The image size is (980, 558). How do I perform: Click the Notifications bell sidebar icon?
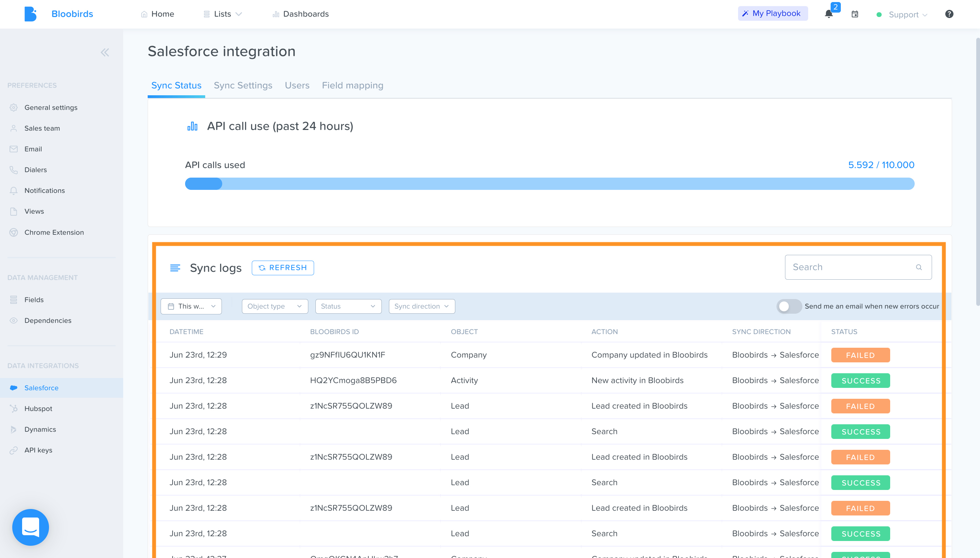tap(14, 191)
